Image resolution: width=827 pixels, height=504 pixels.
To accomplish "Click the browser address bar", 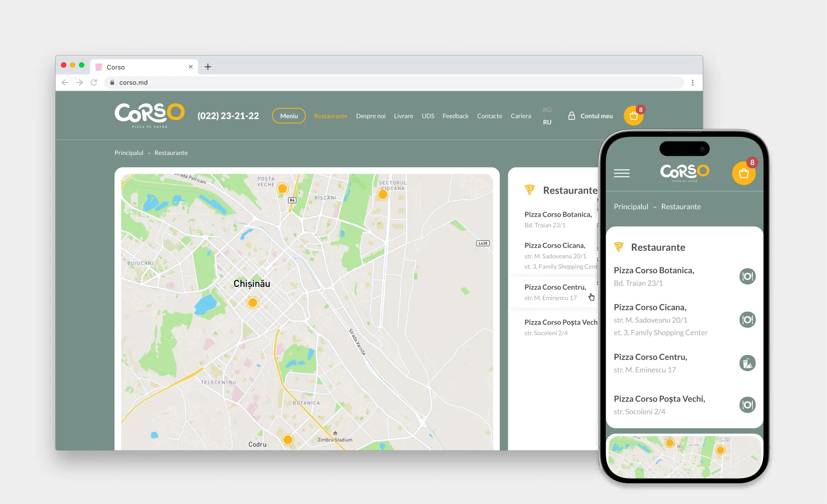I will click(375, 82).
